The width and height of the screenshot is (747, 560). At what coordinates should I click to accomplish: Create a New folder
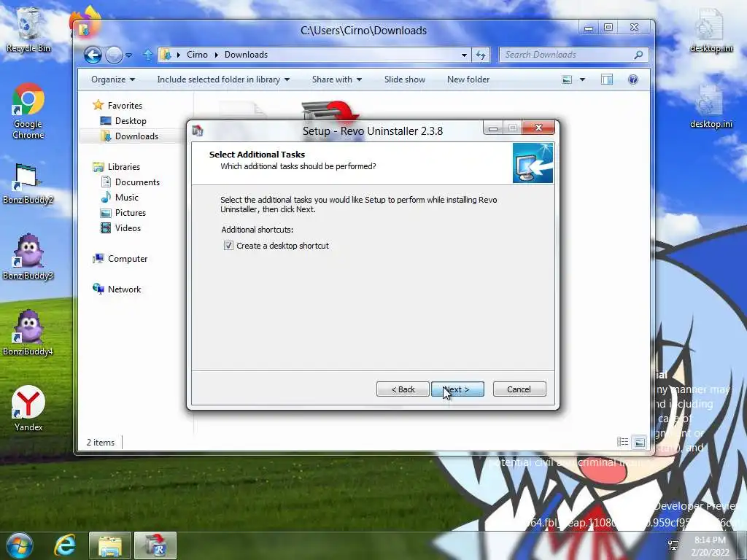click(468, 79)
